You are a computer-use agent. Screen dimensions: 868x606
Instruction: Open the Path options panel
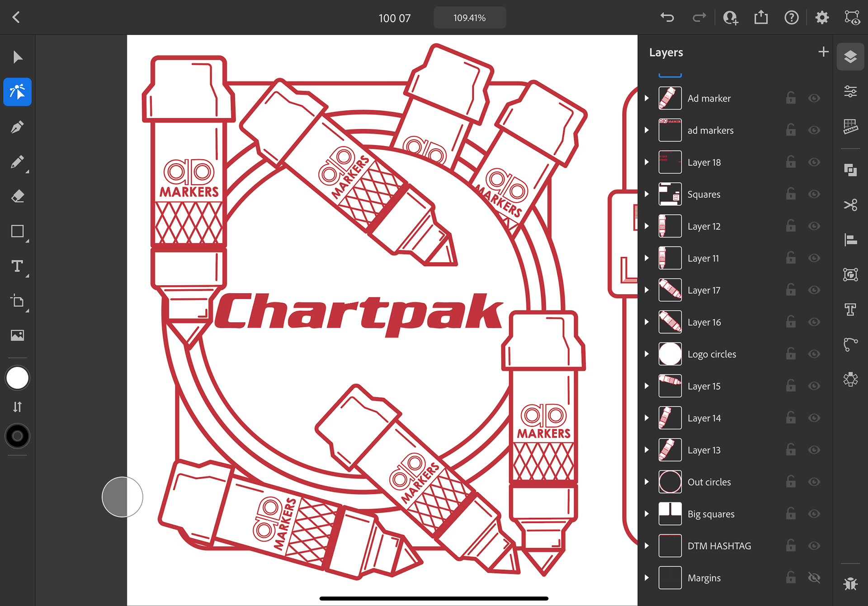pyautogui.click(x=850, y=344)
